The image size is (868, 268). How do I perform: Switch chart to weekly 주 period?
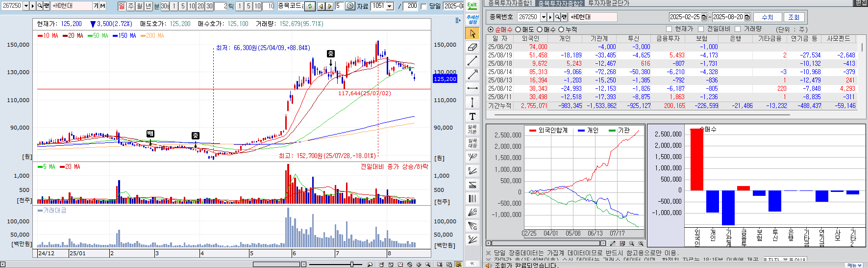(x=131, y=6)
